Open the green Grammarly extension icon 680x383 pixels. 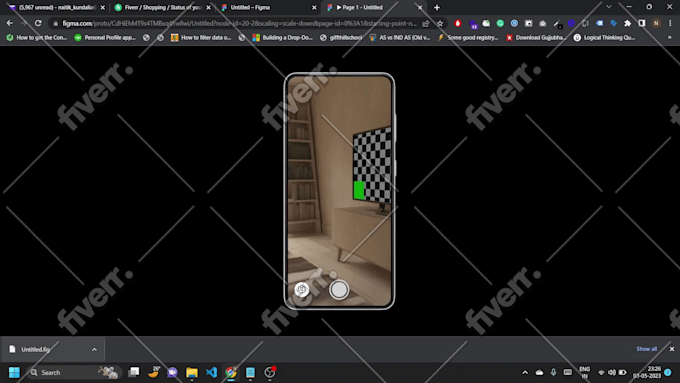[500, 23]
